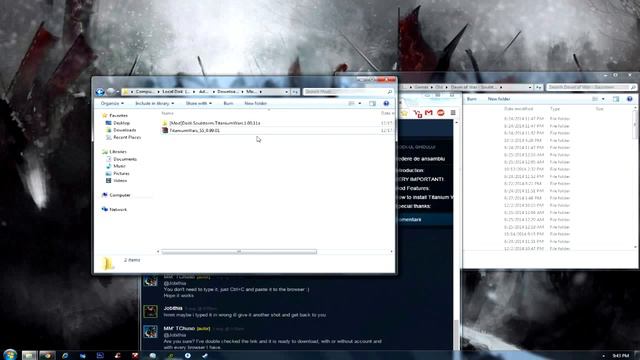Open How to install Titanium link in guide index
Image resolution: width=640 pixels, height=360 pixels.
click(424, 197)
